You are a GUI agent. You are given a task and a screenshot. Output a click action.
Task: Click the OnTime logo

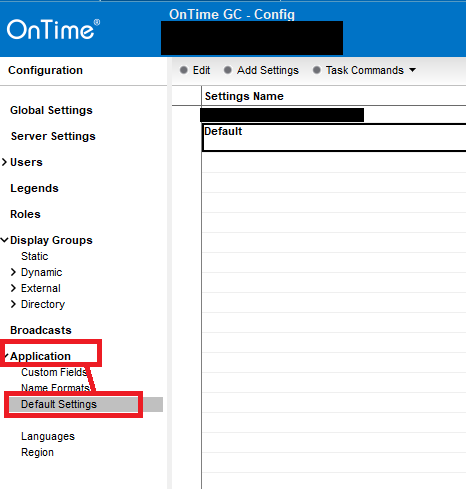click(x=53, y=29)
